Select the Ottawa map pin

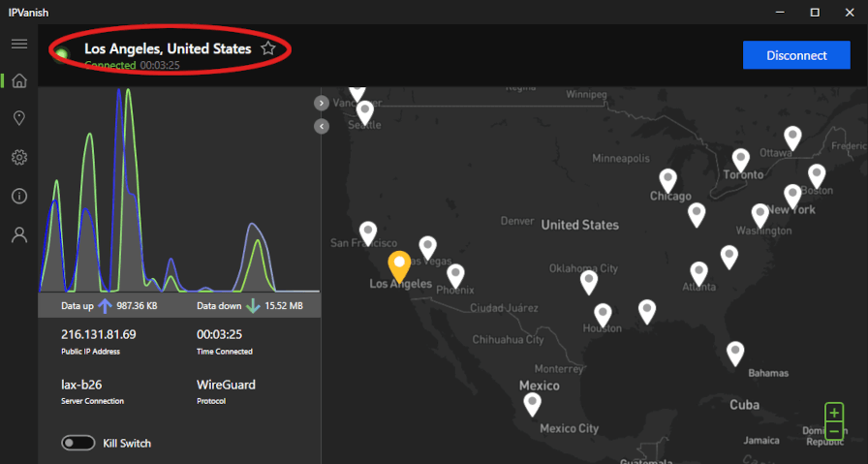click(792, 139)
